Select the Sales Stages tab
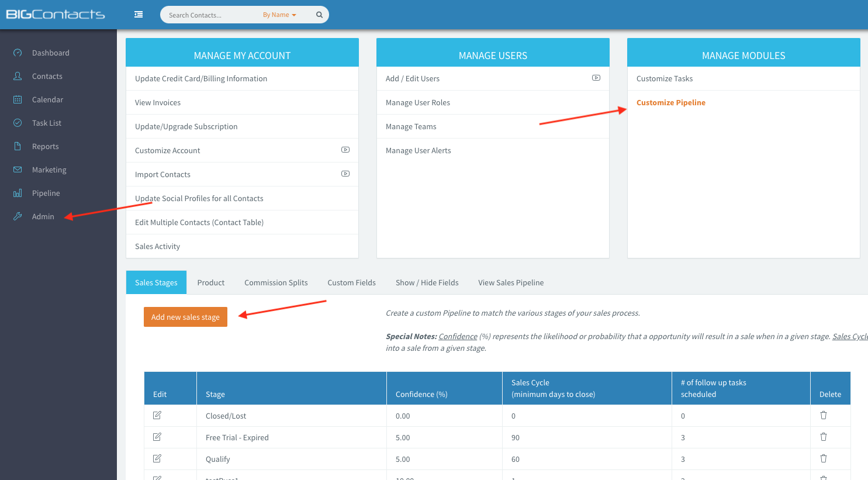This screenshot has width=868, height=480. [x=156, y=282]
